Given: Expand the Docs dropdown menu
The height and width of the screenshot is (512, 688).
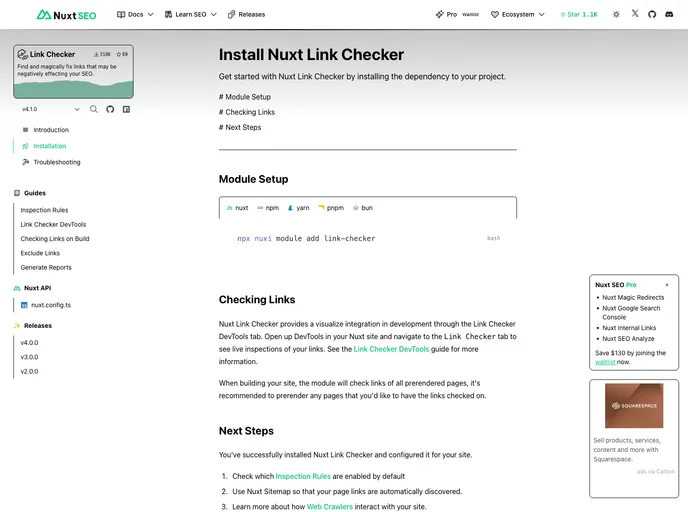Looking at the screenshot, I should coord(135,14).
